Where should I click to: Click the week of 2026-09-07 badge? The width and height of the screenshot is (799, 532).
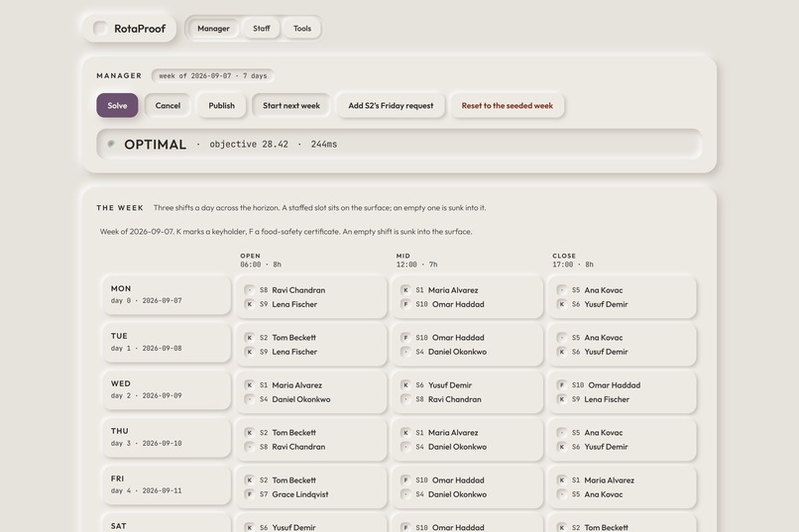[x=213, y=76]
